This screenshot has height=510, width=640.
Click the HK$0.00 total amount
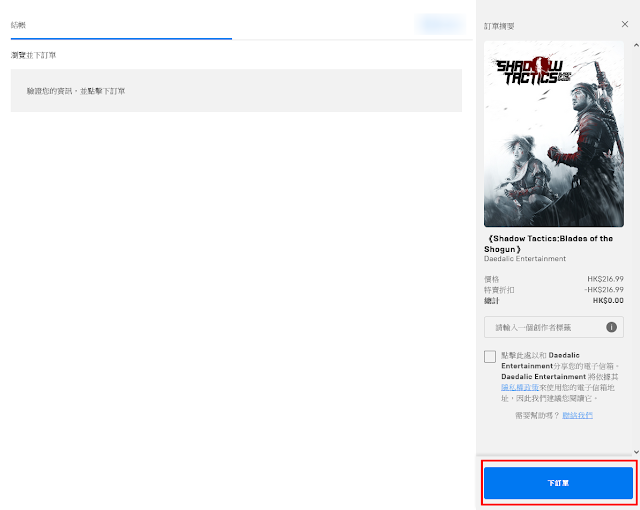[608, 301]
